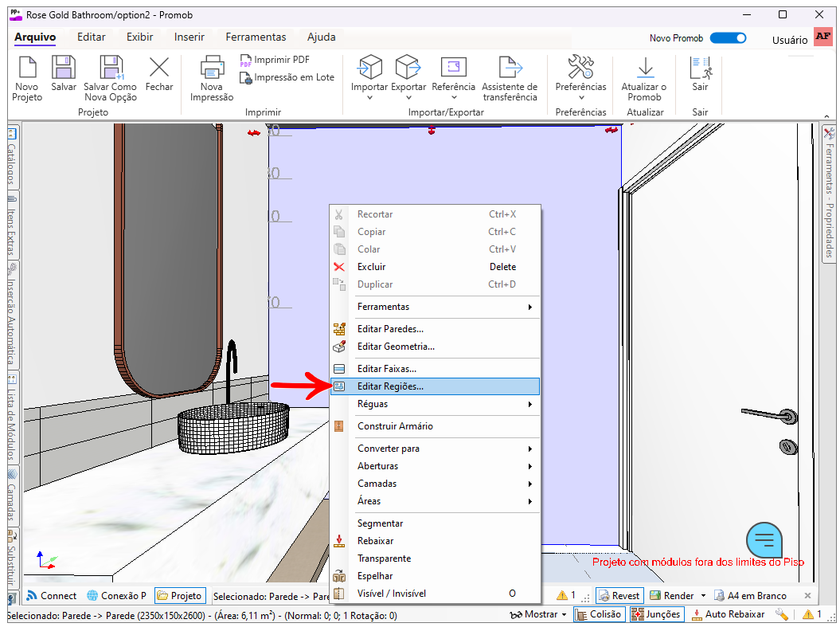The height and width of the screenshot is (631, 840).
Task: Click the Projeto bottom tab
Action: coord(180,596)
